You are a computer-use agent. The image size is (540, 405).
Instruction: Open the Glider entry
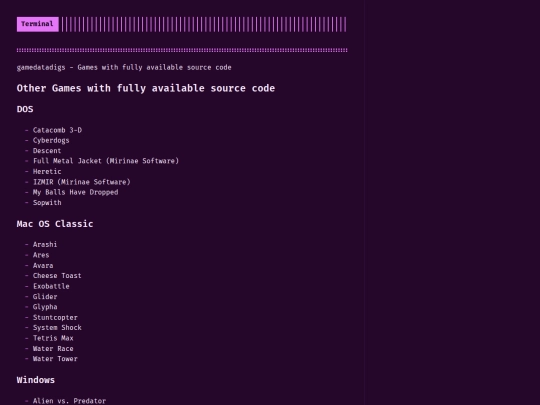(x=45, y=297)
